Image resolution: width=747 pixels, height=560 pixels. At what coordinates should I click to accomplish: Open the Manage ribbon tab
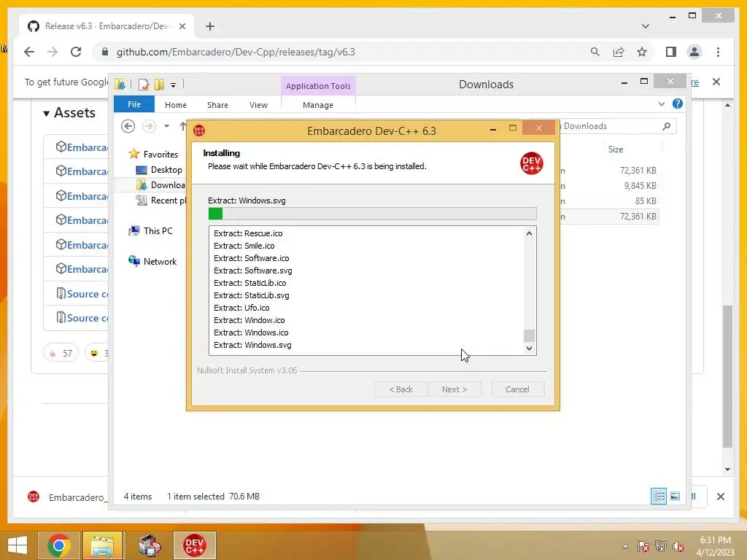pos(318,105)
